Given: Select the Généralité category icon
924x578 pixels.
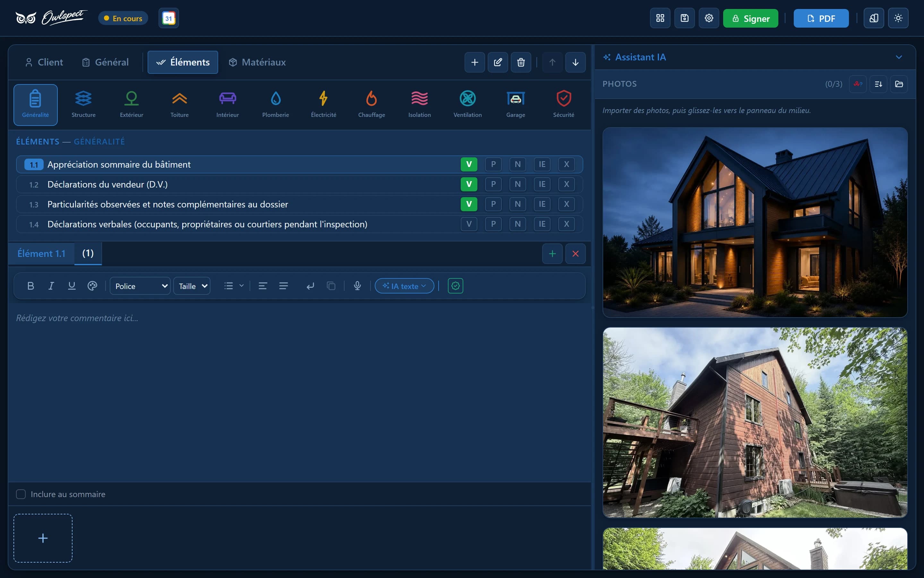Looking at the screenshot, I should tap(36, 105).
